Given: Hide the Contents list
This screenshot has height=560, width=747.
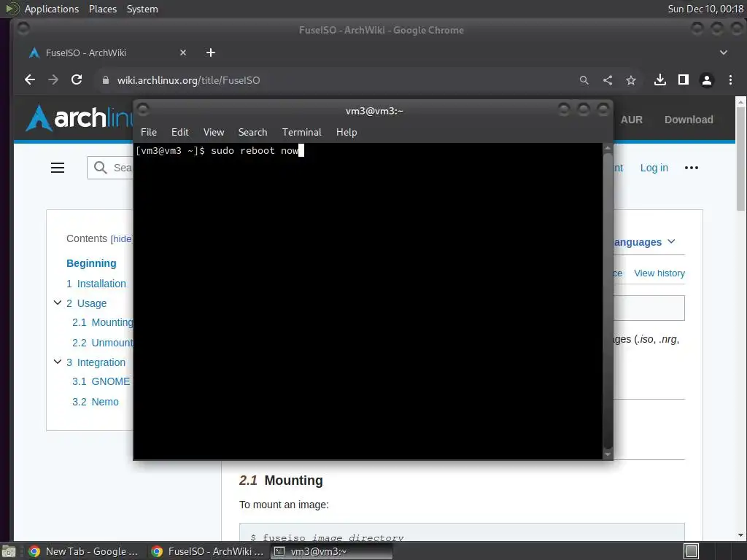Looking at the screenshot, I should pos(122,239).
